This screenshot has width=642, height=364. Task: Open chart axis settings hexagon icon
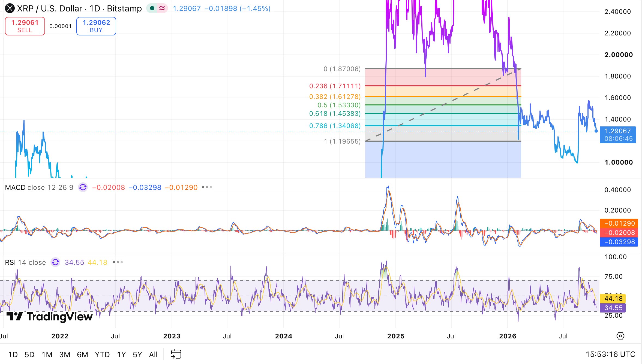[x=620, y=336]
